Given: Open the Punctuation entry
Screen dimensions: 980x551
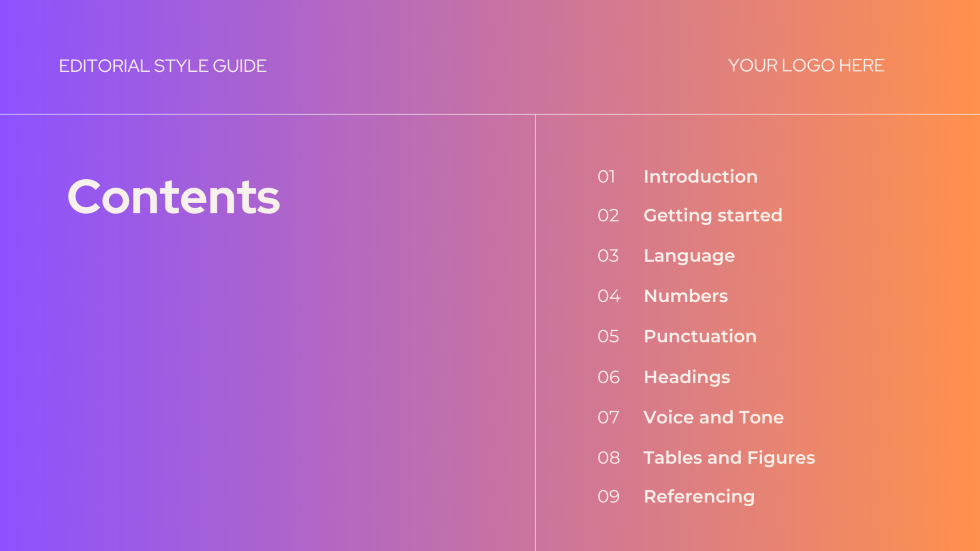Looking at the screenshot, I should coord(700,336).
